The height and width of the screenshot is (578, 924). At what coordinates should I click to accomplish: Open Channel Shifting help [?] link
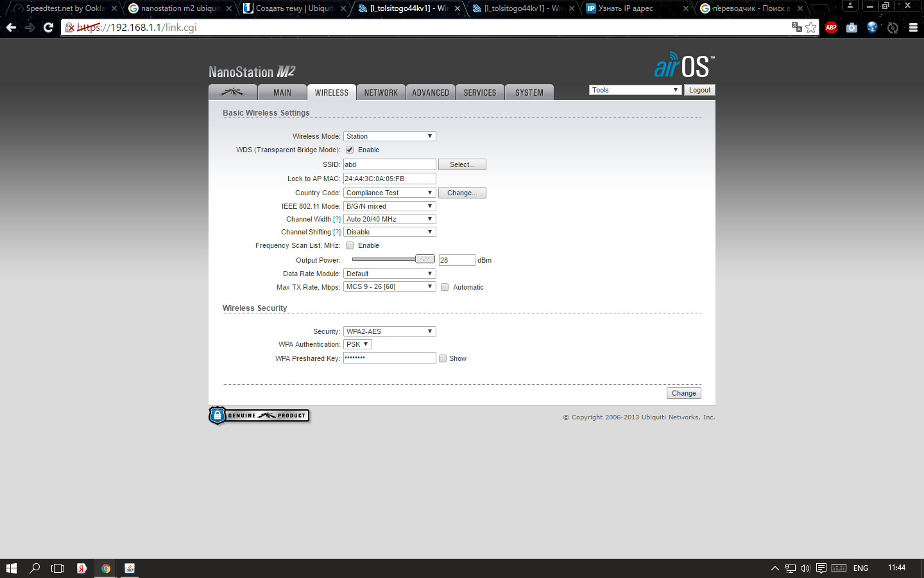tap(337, 232)
